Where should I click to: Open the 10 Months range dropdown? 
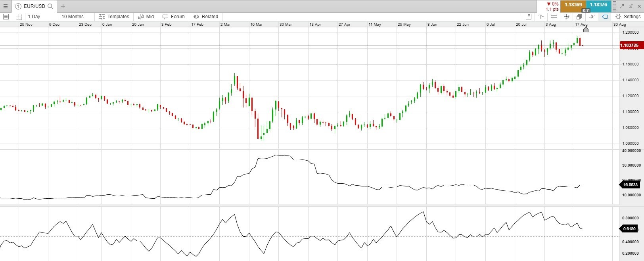[x=73, y=17]
